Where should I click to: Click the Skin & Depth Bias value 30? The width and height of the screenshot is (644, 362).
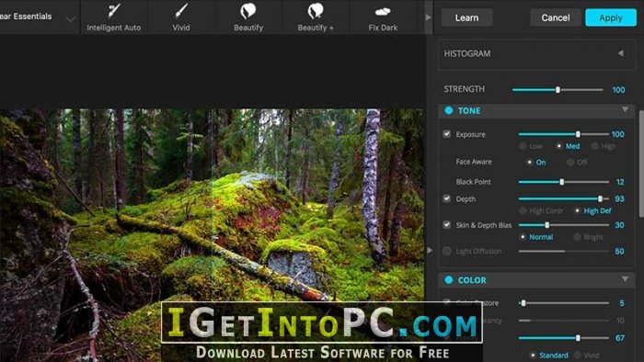point(619,225)
